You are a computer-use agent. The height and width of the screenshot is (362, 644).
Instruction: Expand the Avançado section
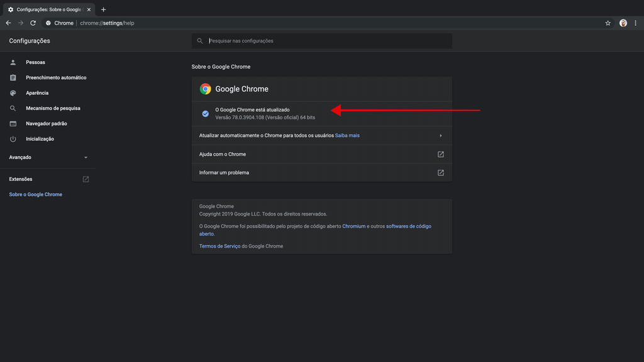[48, 157]
